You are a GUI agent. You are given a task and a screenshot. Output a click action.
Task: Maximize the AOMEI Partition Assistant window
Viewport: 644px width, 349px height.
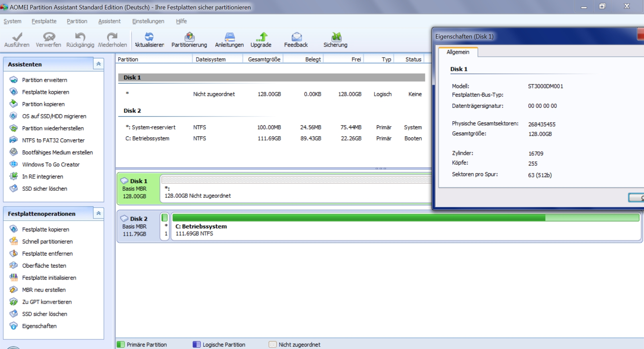602,6
